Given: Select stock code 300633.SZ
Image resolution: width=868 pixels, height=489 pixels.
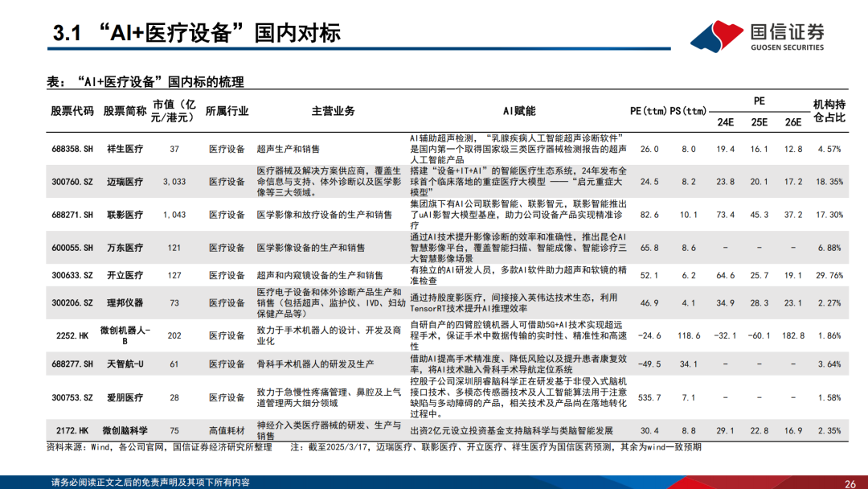Looking at the screenshot, I should tap(72, 275).
